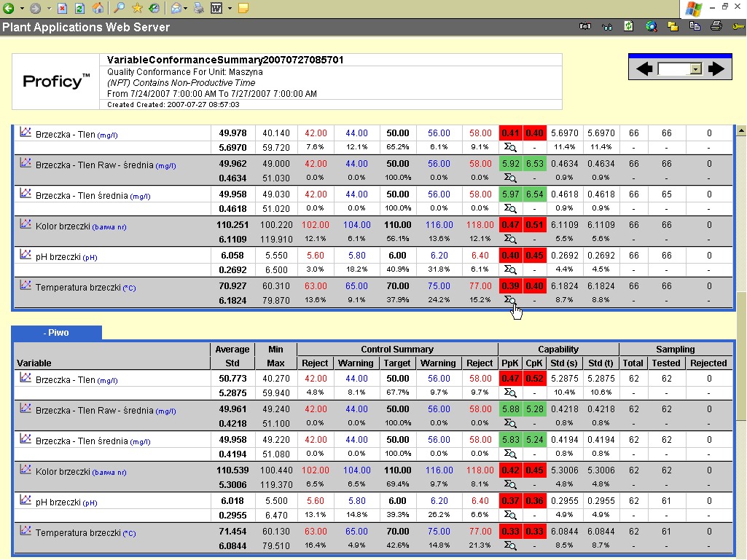Open the Favorites star
The width and height of the screenshot is (747, 560).
coord(137,8)
